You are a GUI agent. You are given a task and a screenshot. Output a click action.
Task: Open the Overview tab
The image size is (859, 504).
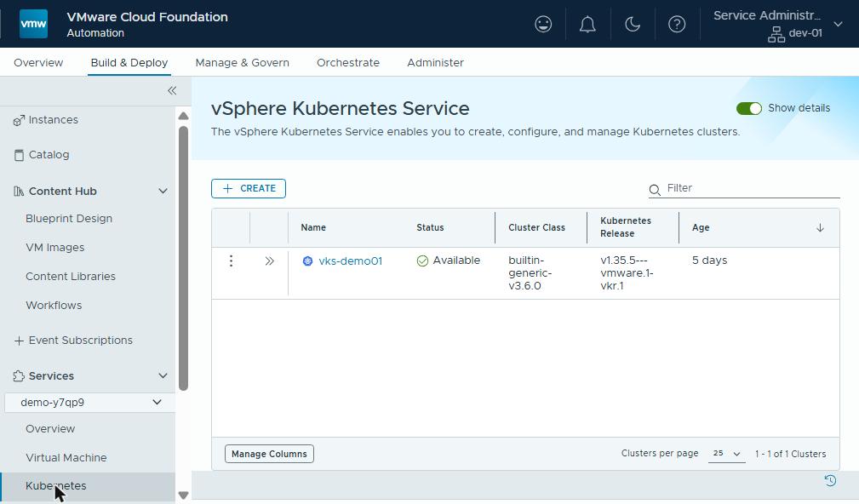coord(38,62)
